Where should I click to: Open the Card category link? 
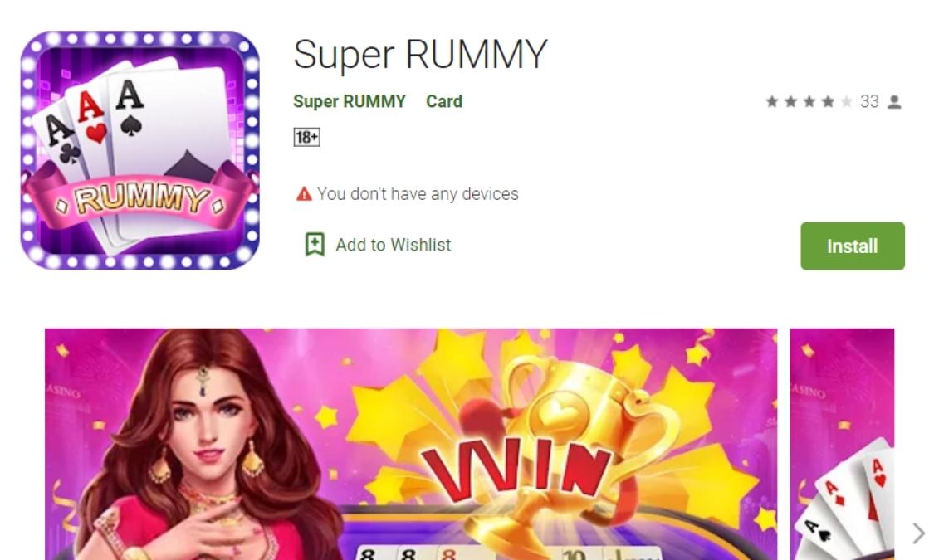click(444, 101)
